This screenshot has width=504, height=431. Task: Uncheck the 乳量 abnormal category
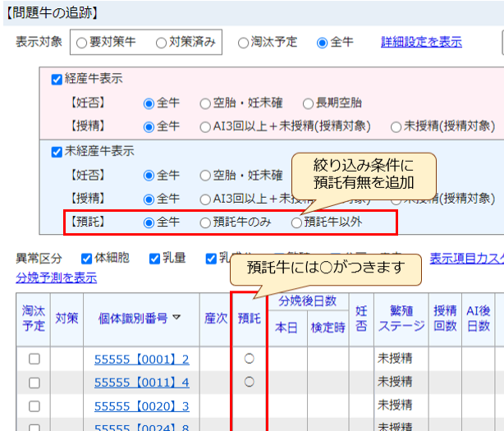click(154, 259)
